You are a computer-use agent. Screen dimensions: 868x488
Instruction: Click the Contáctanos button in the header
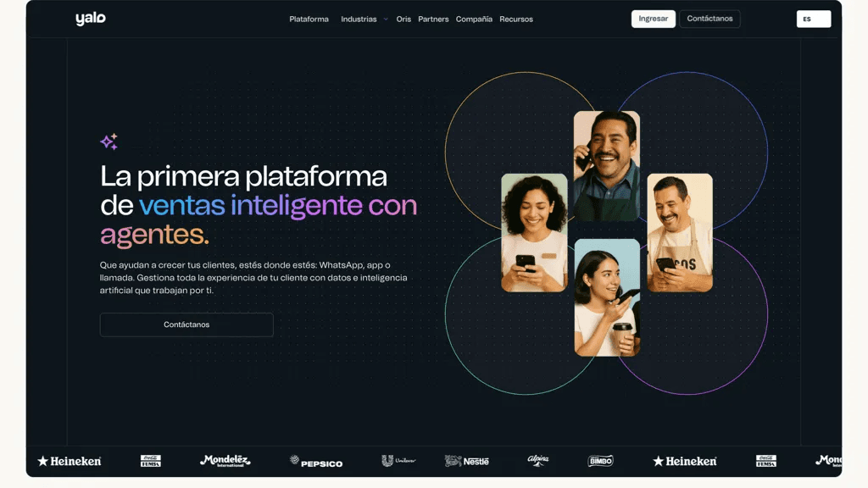[x=709, y=19]
